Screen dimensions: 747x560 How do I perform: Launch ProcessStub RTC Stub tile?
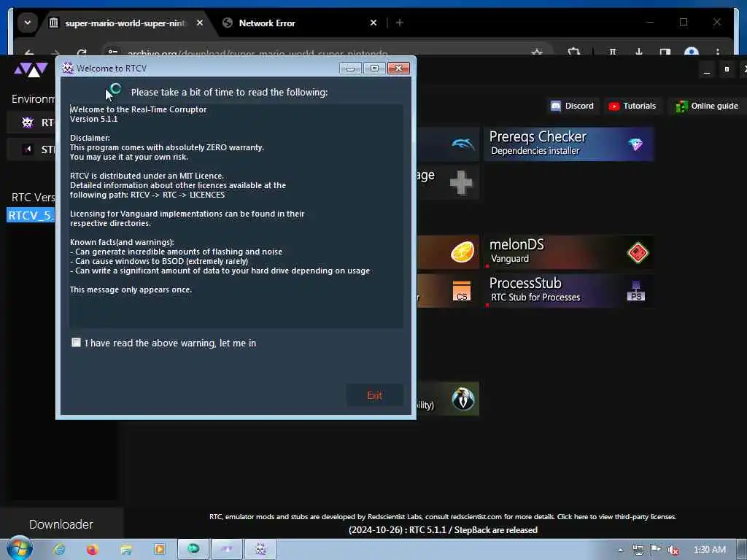tap(568, 290)
